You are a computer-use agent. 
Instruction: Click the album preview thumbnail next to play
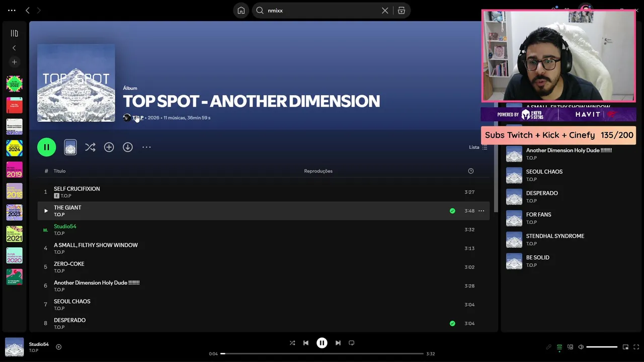[70, 147]
